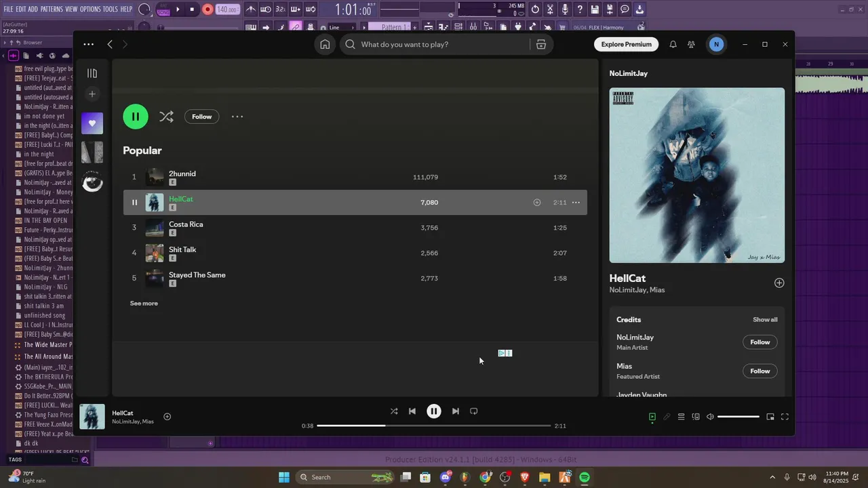Follow NoLimitJay in Credits
868x488 pixels.
coord(760,342)
